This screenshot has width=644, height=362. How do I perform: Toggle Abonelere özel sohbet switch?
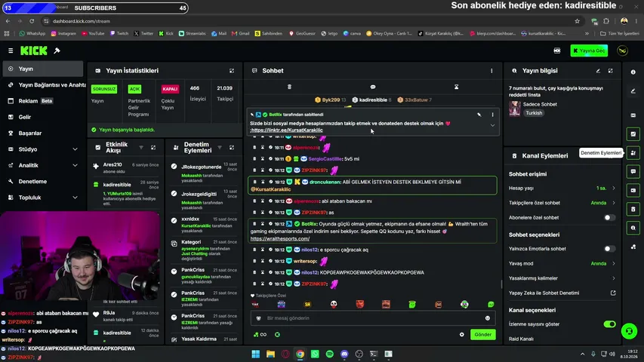click(x=609, y=217)
